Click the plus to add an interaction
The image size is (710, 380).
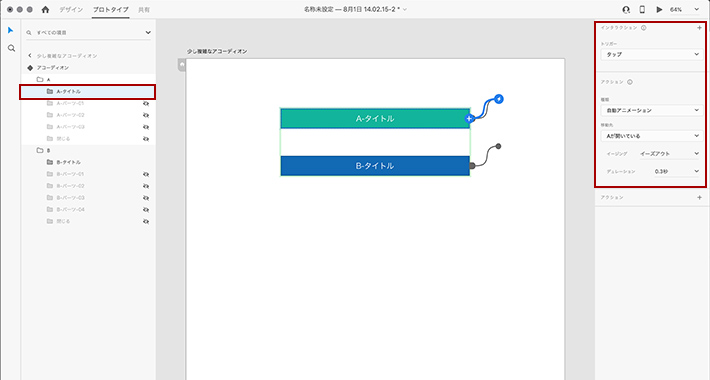700,28
